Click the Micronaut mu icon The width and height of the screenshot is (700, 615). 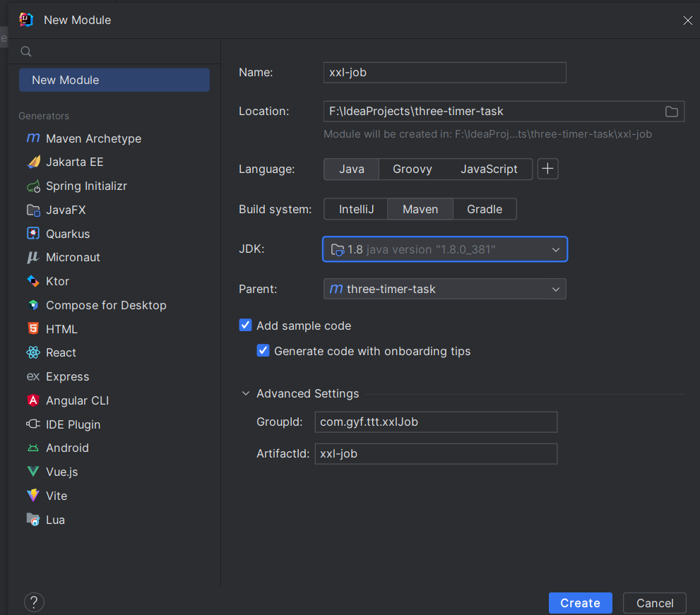(x=33, y=257)
